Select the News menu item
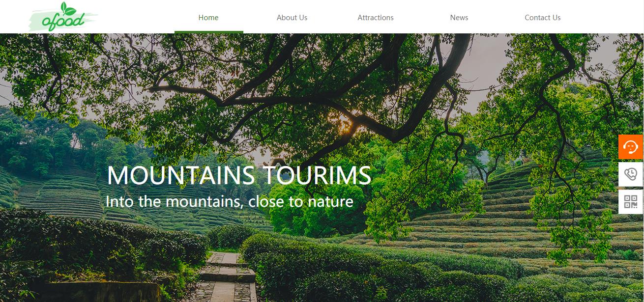644x302 pixels. click(x=459, y=17)
